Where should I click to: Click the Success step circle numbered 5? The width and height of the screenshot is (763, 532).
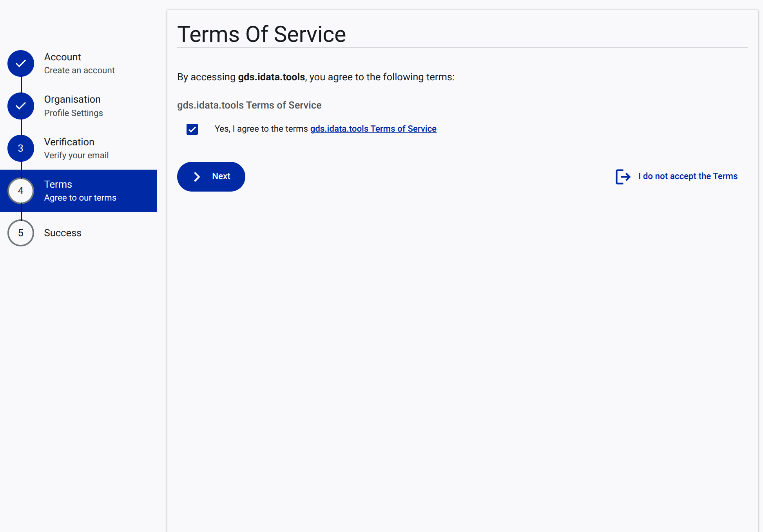tap(20, 233)
